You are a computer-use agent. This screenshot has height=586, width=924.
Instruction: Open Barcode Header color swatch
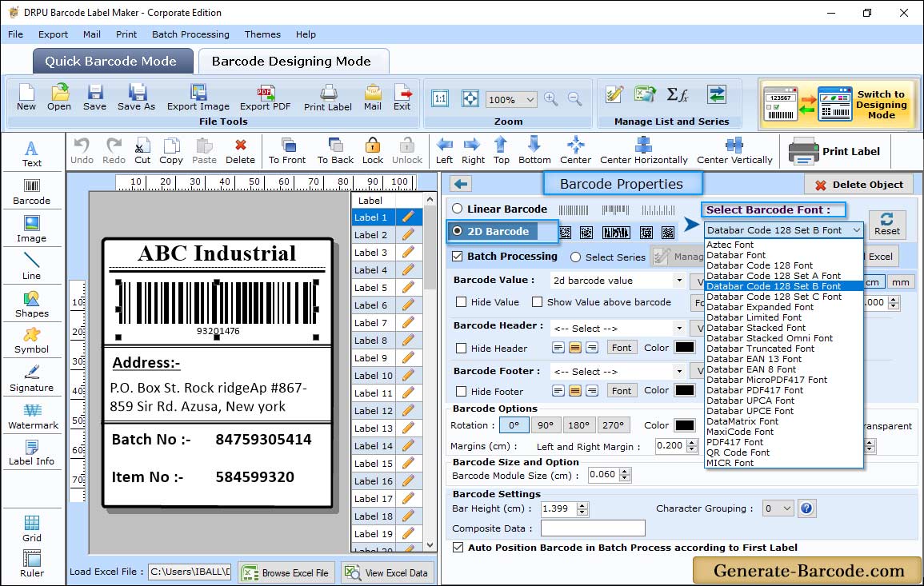[685, 348]
